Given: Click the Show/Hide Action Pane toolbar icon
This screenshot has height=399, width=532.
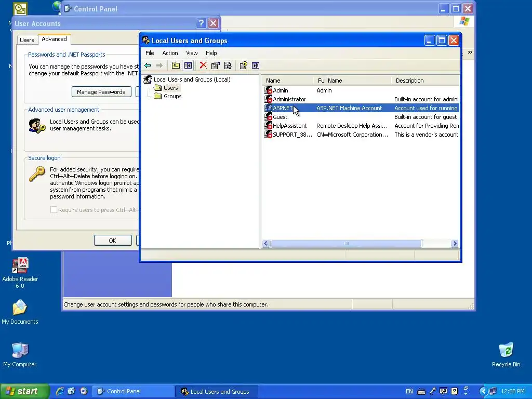Looking at the screenshot, I should point(256,65).
